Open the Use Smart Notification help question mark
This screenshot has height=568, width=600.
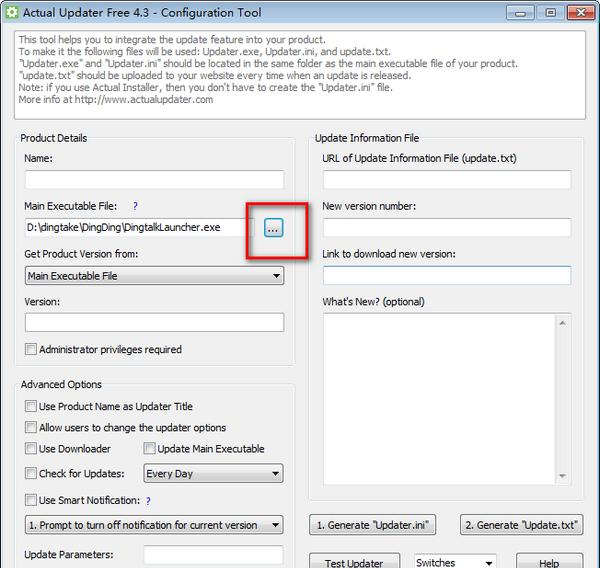[x=148, y=501]
